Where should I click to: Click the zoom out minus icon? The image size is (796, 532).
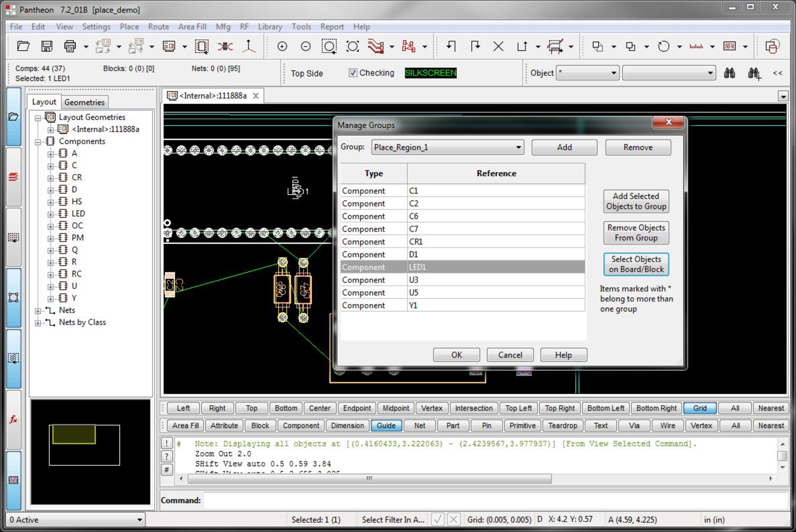306,46
